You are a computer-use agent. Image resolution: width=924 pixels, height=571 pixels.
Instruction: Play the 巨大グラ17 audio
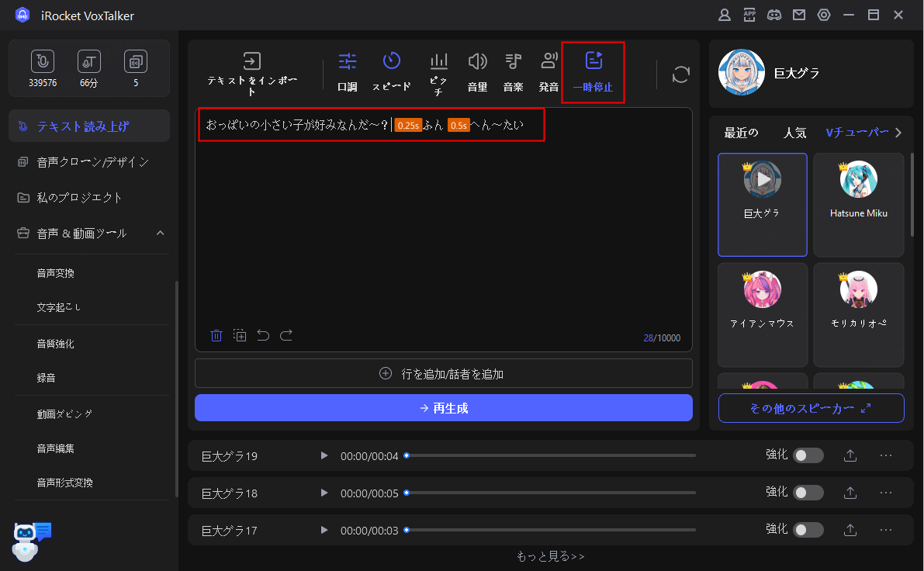[324, 530]
